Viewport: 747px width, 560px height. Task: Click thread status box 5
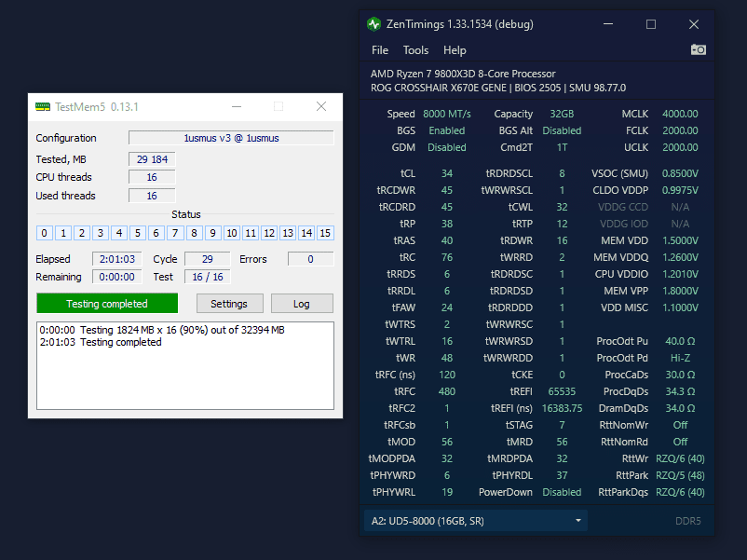138,233
